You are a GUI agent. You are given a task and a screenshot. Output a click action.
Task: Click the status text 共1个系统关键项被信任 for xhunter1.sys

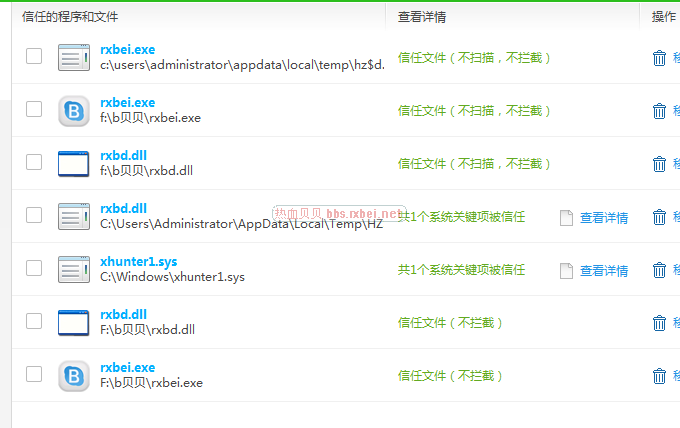point(461,270)
